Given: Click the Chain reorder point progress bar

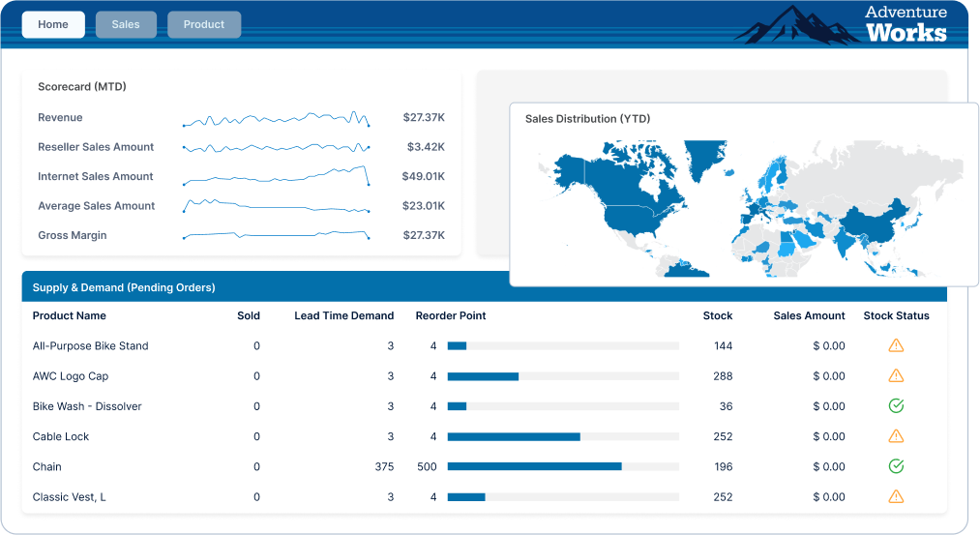Looking at the screenshot, I should (x=562, y=466).
